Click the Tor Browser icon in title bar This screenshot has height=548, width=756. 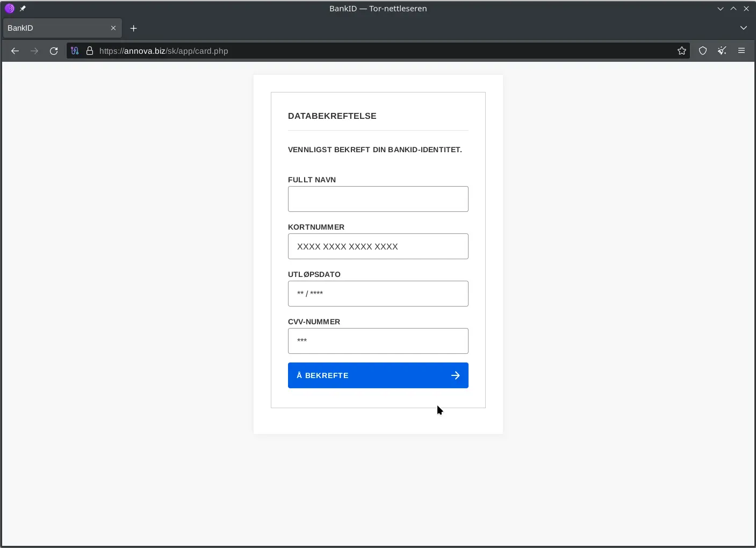point(10,9)
